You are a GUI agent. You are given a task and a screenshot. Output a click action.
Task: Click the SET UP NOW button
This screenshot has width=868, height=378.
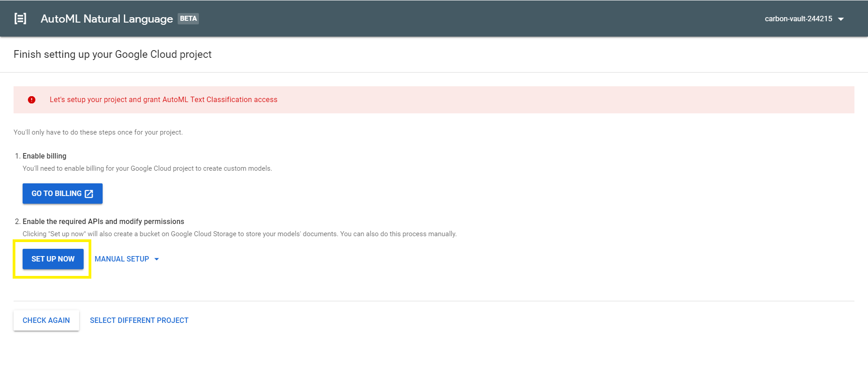tap(53, 259)
